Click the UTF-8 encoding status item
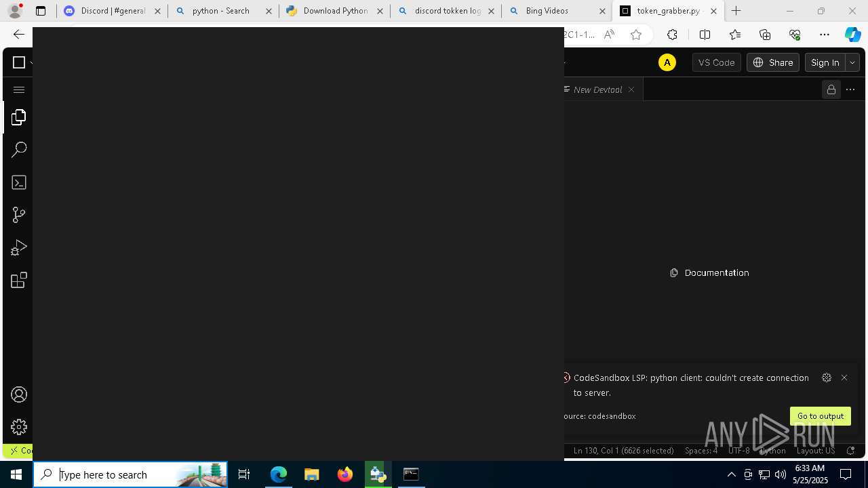The image size is (868, 488). [739, 451]
